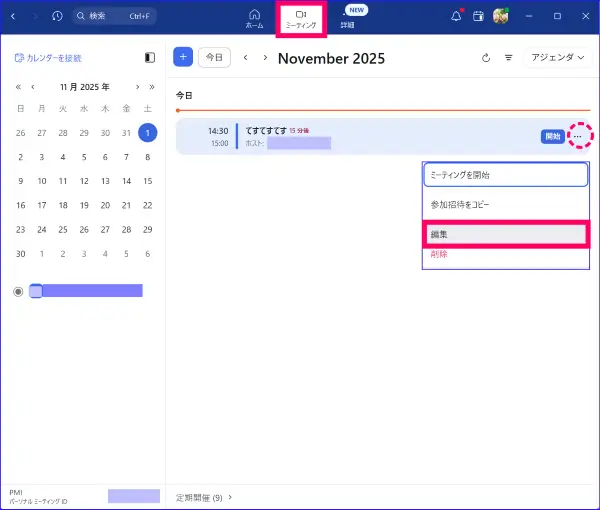
Task: Go to next month in mini calendar
Action: [139, 87]
